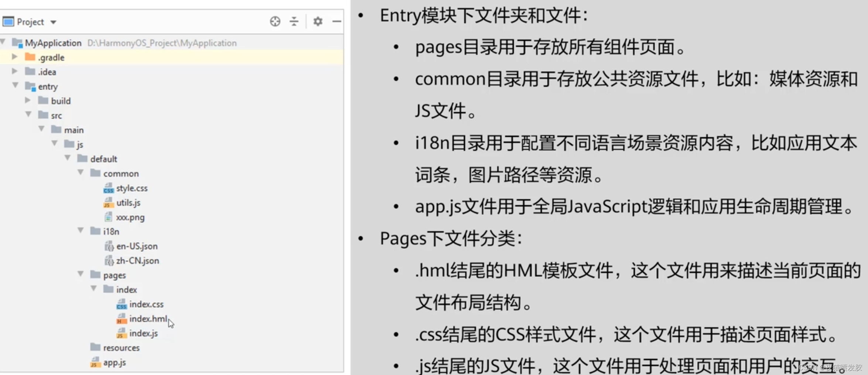Collapse the main folder arrow
The height and width of the screenshot is (375, 868).
point(41,129)
